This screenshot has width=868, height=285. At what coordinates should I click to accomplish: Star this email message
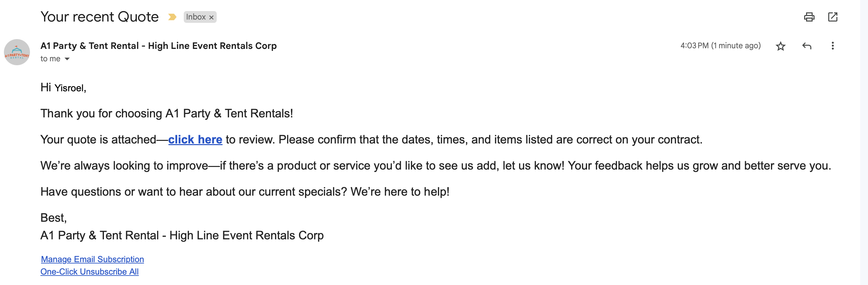point(780,46)
